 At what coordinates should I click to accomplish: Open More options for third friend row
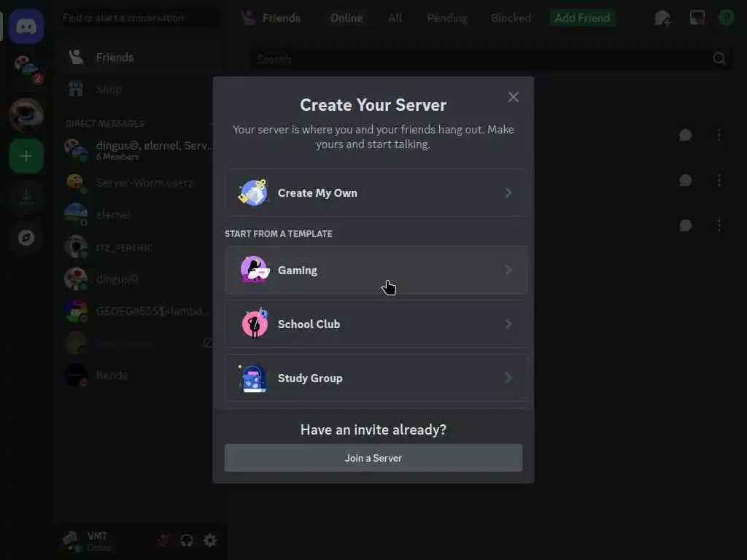coord(719,225)
